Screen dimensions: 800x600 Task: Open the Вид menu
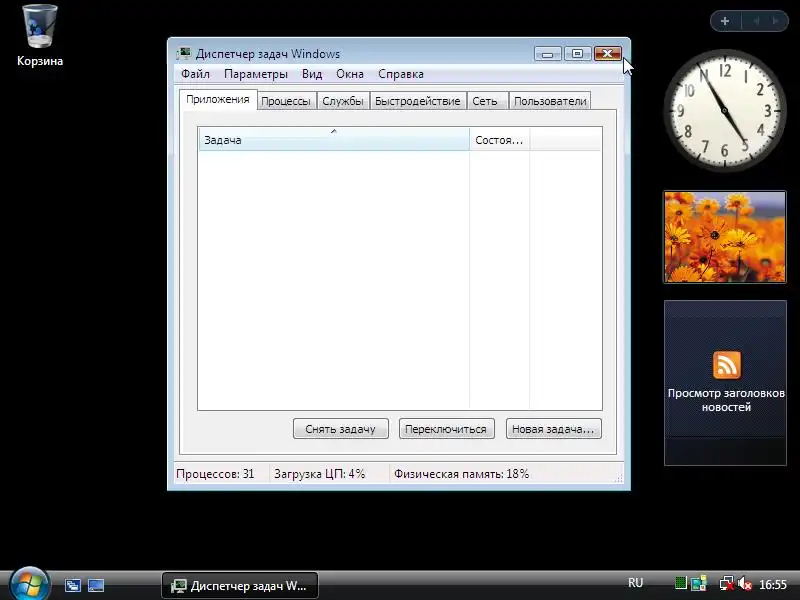coord(312,74)
